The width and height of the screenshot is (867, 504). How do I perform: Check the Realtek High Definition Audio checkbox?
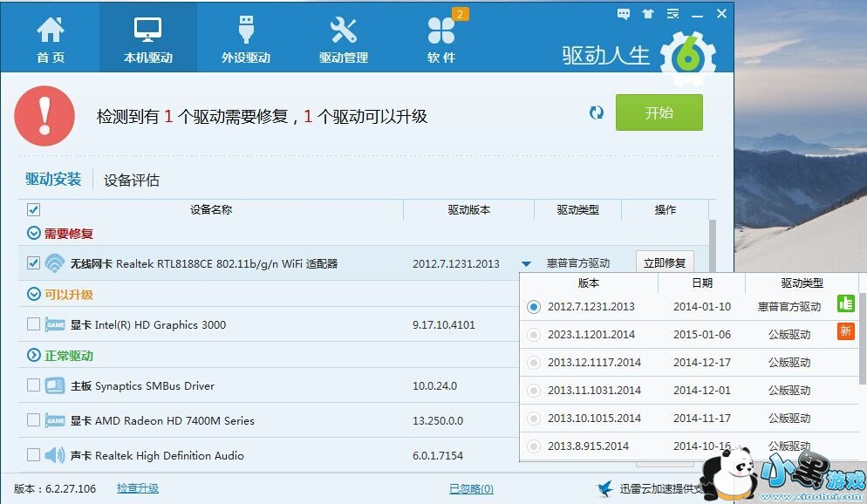[x=33, y=455]
